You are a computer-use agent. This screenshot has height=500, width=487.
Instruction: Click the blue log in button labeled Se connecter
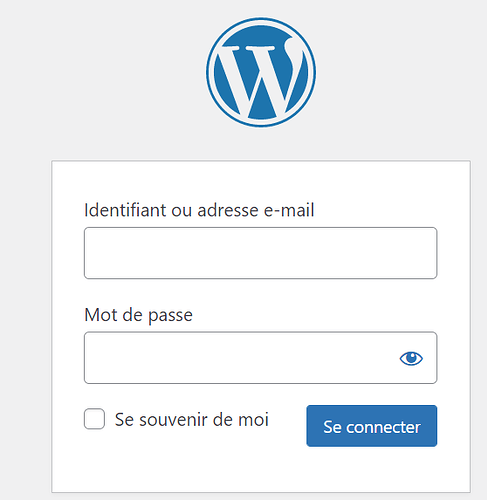tap(372, 426)
